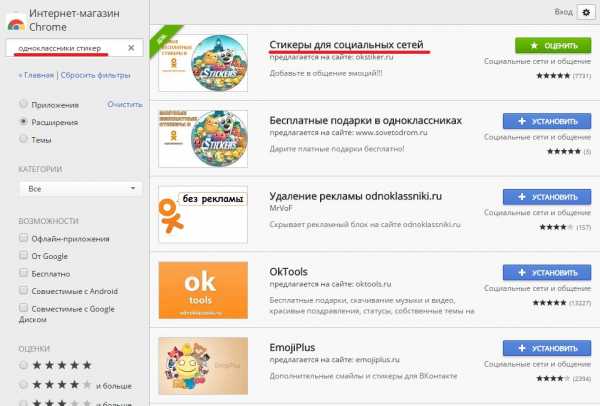This screenshot has width=600, height=406.
Task: Open the Категории dropdown showing Все
Action: click(80, 189)
